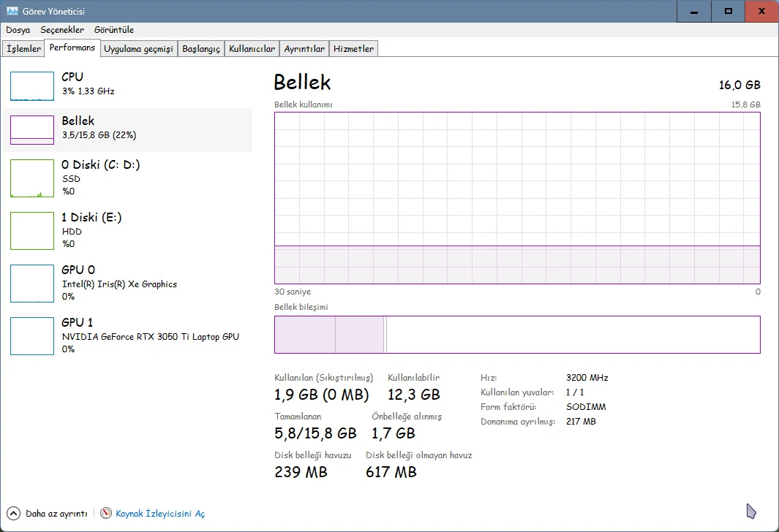Click the Intel(R) Iris(R) Xe Graphics text
Screen dimensions: 779x532
click(x=119, y=284)
